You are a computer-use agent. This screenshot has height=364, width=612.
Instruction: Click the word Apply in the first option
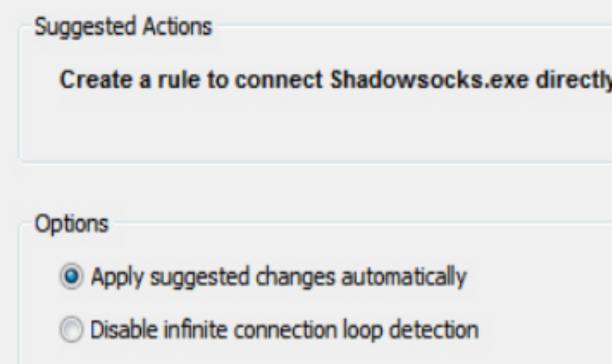click(x=117, y=278)
